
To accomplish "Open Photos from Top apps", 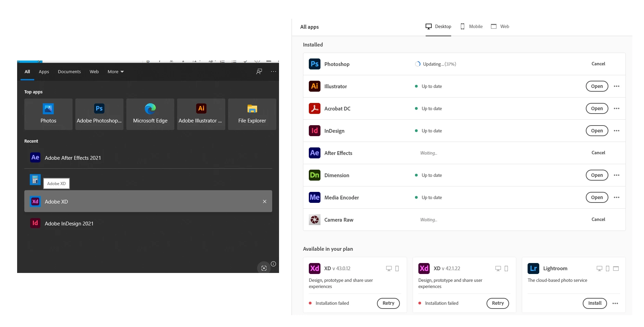I will pyautogui.click(x=48, y=114).
